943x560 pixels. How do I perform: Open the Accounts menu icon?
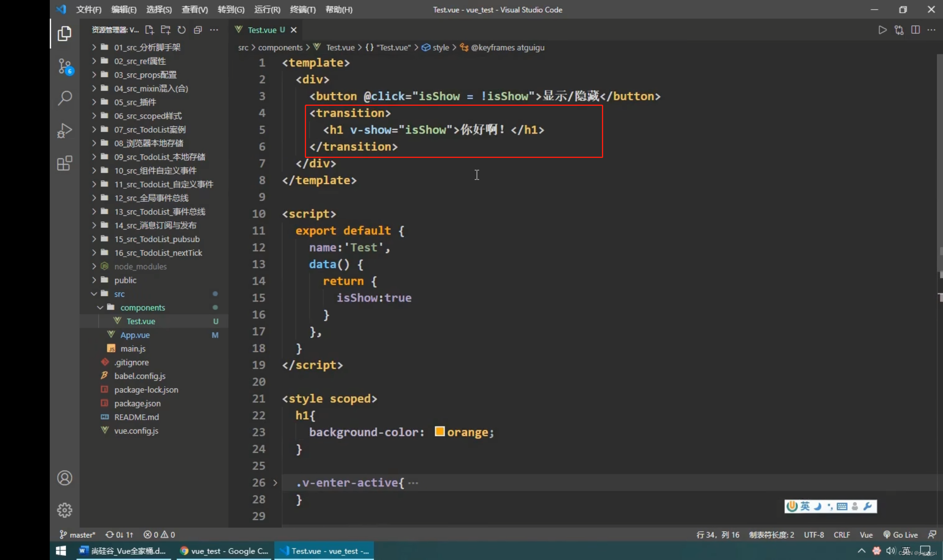[65, 478]
